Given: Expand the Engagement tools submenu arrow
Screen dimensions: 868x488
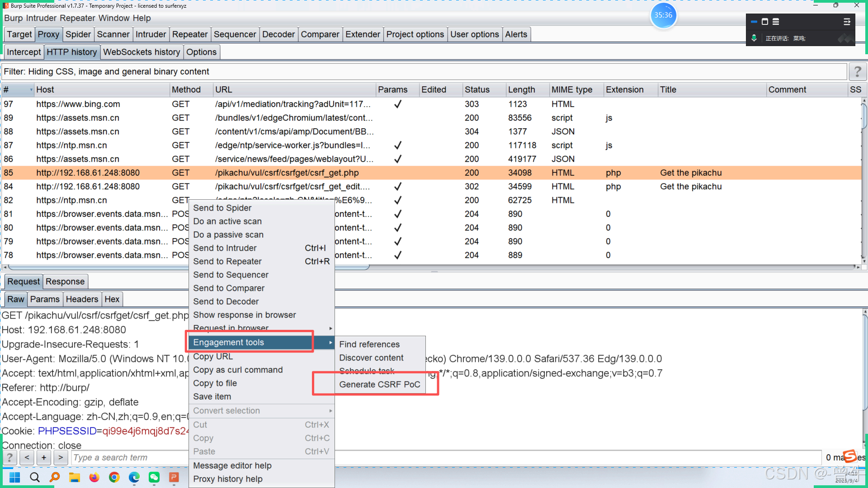Looking at the screenshot, I should tap(330, 343).
